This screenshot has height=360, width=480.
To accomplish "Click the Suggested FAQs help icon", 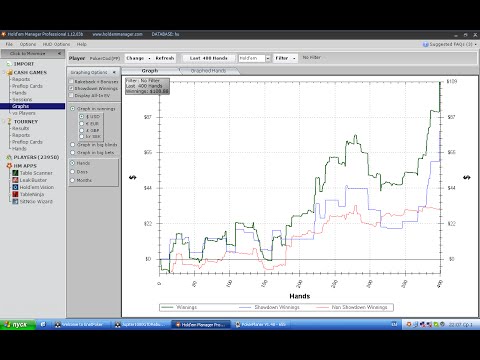I will [x=425, y=44].
